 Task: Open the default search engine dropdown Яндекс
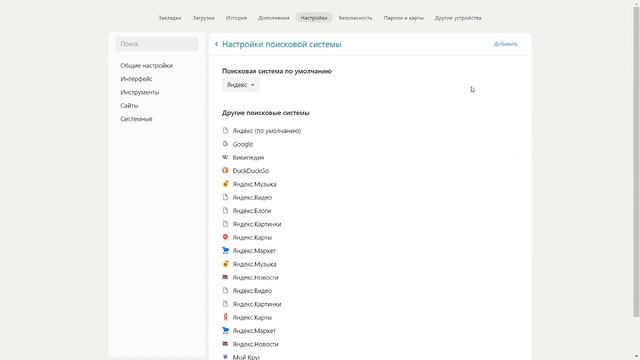[x=240, y=85]
